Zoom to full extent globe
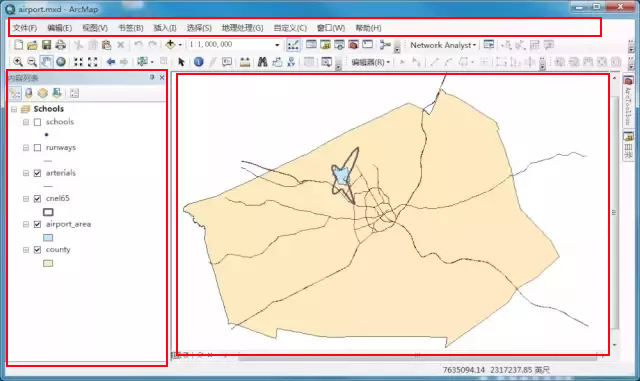The height and width of the screenshot is (381, 640). pos(61,62)
